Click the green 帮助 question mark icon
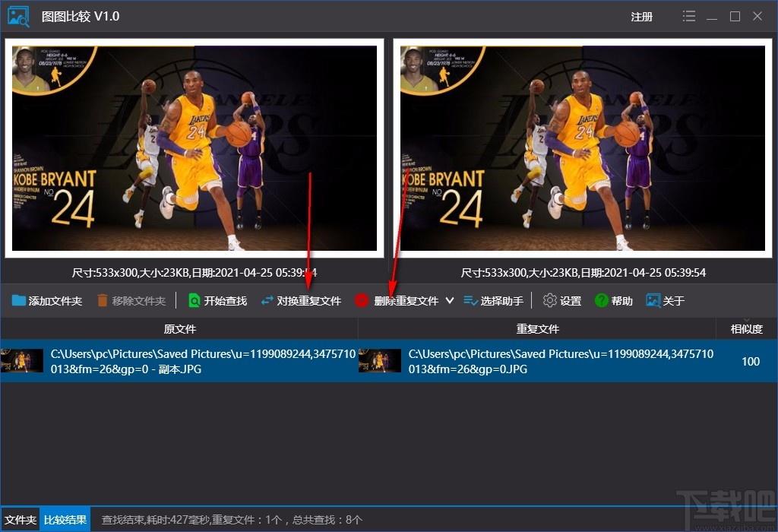The height and width of the screenshot is (532, 778). pos(602,300)
